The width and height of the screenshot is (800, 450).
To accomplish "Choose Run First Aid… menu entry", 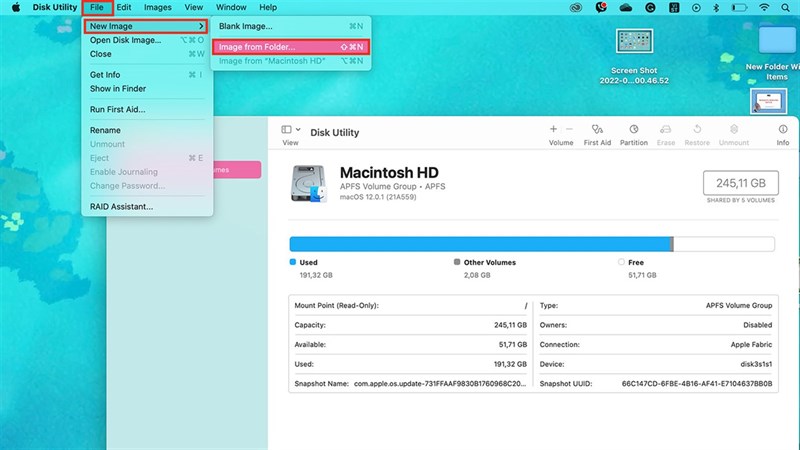I will click(x=146, y=109).
